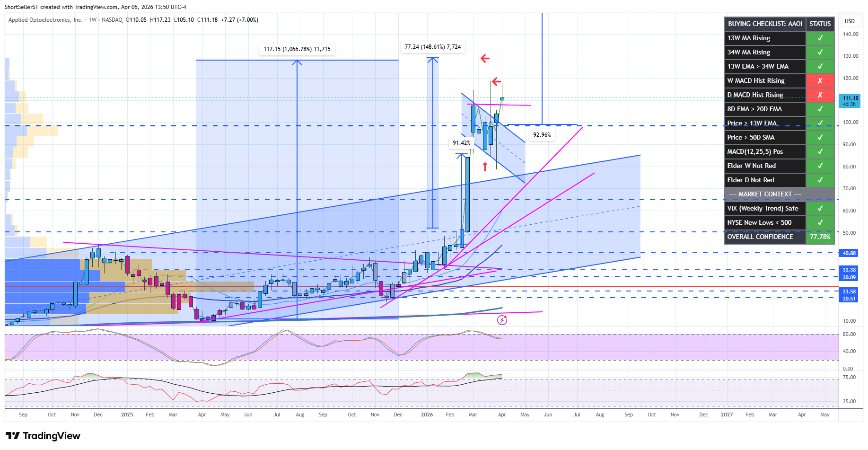Click the OVERALL CONFIDENCE label
Image resolution: width=868 pixels, height=450 pixels.
click(760, 237)
